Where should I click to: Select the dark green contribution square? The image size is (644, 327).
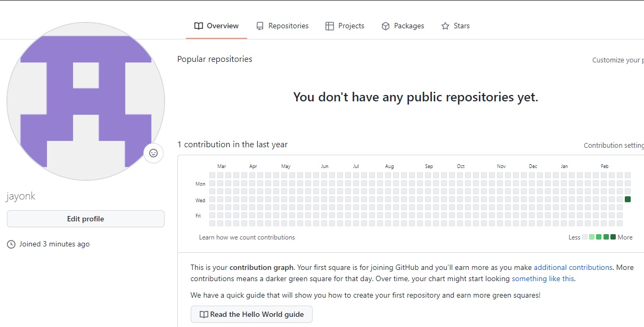(x=627, y=200)
